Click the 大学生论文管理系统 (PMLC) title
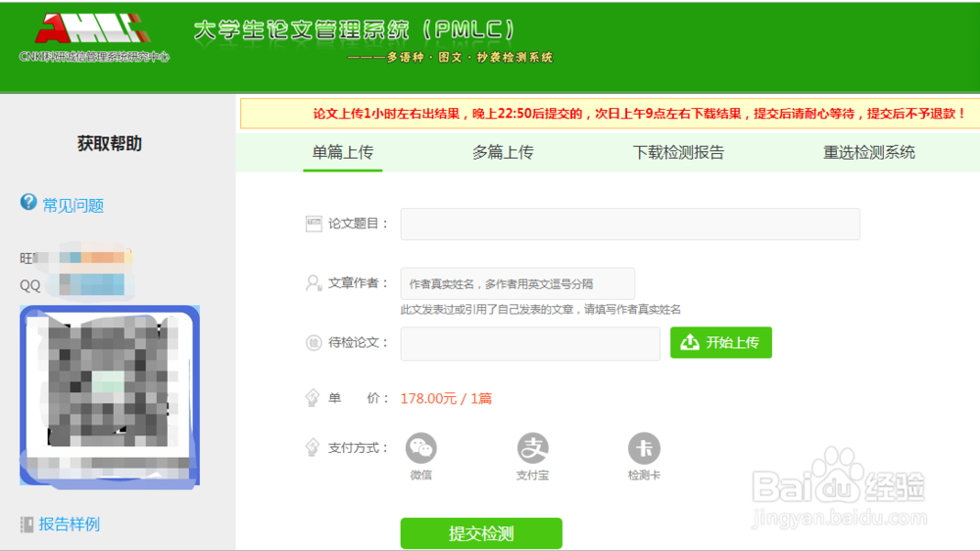 pyautogui.click(x=355, y=29)
